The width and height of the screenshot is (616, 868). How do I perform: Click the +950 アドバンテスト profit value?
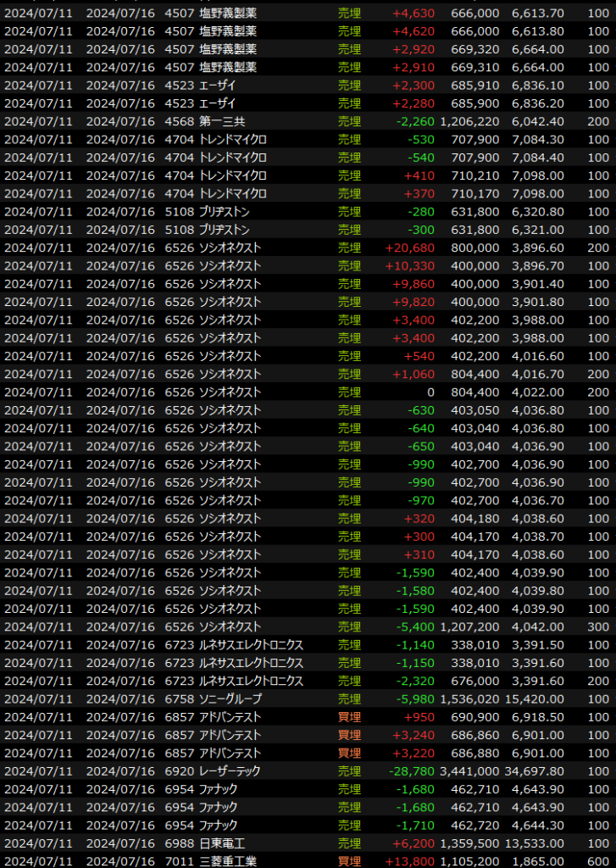[419, 716]
